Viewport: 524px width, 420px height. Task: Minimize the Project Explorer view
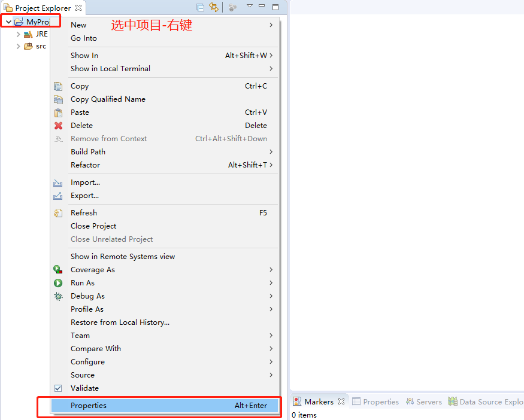click(x=262, y=5)
